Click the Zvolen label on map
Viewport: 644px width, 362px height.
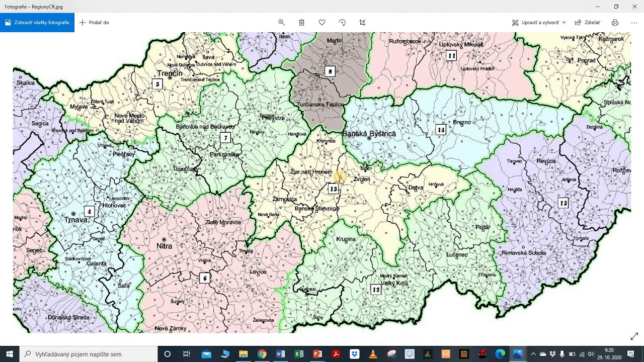tap(362, 179)
